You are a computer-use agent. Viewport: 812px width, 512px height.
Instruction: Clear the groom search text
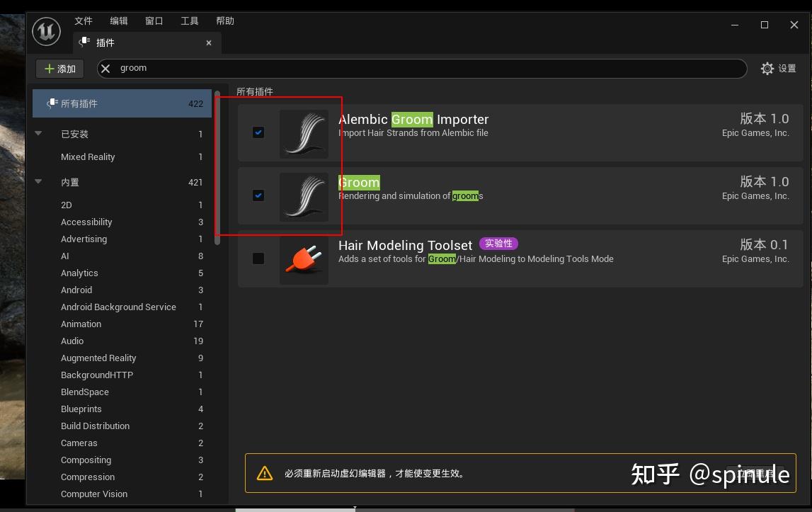[x=105, y=69]
